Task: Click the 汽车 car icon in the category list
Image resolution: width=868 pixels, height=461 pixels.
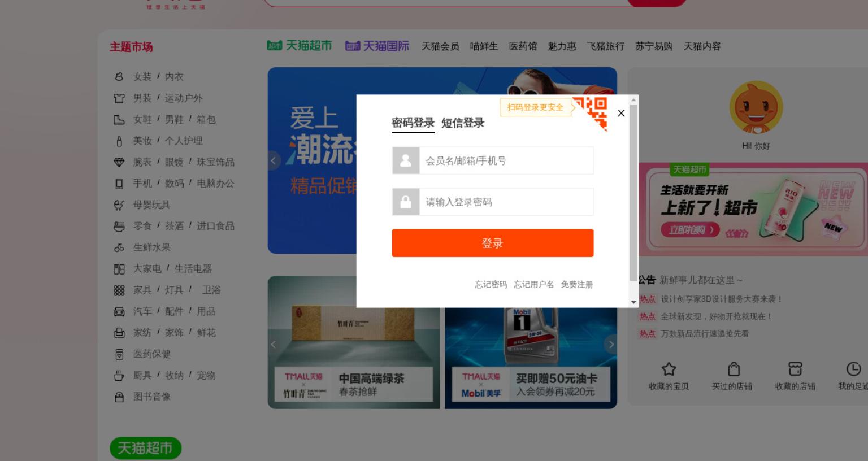Action: tap(119, 311)
